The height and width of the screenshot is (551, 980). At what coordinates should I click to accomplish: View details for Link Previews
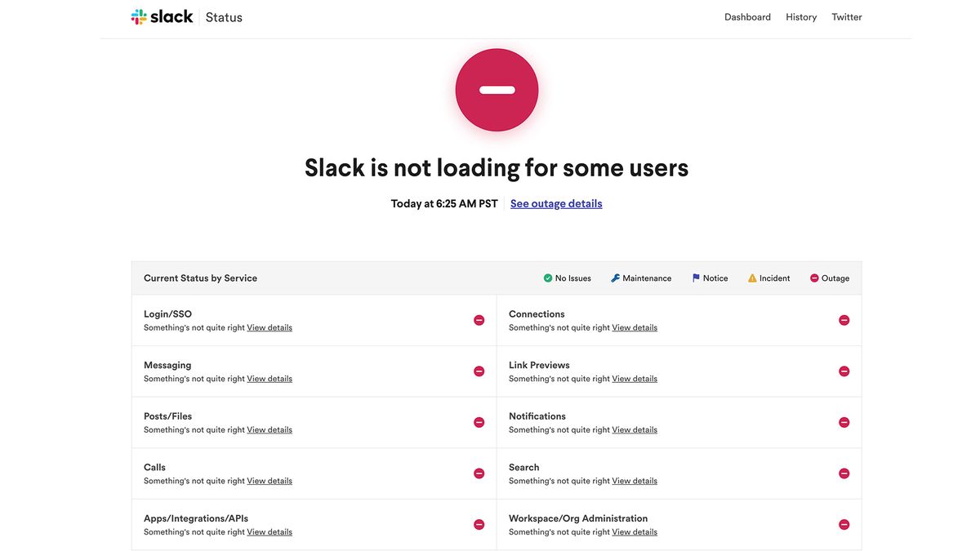click(635, 378)
